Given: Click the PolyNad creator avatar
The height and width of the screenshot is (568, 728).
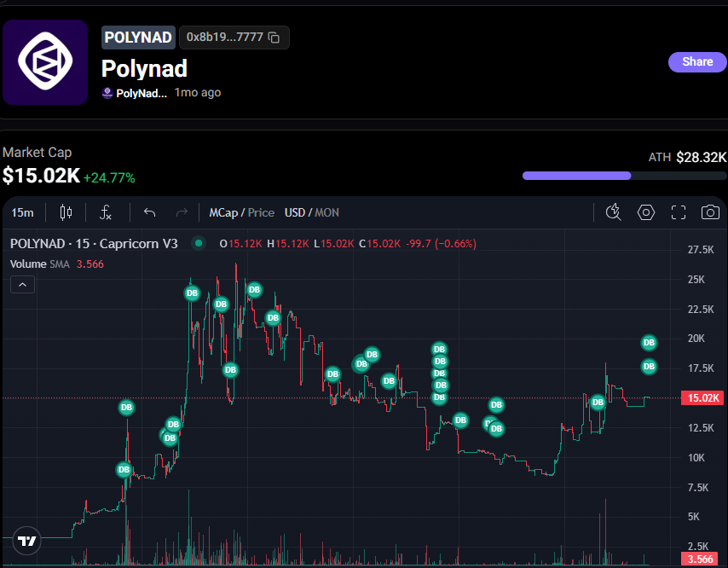Looking at the screenshot, I should coord(107,93).
